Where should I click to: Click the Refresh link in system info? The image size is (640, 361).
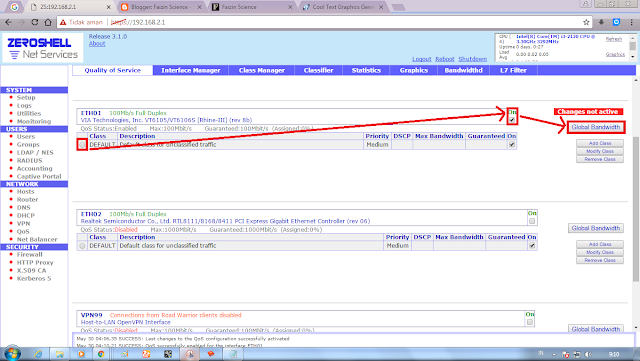(614, 39)
